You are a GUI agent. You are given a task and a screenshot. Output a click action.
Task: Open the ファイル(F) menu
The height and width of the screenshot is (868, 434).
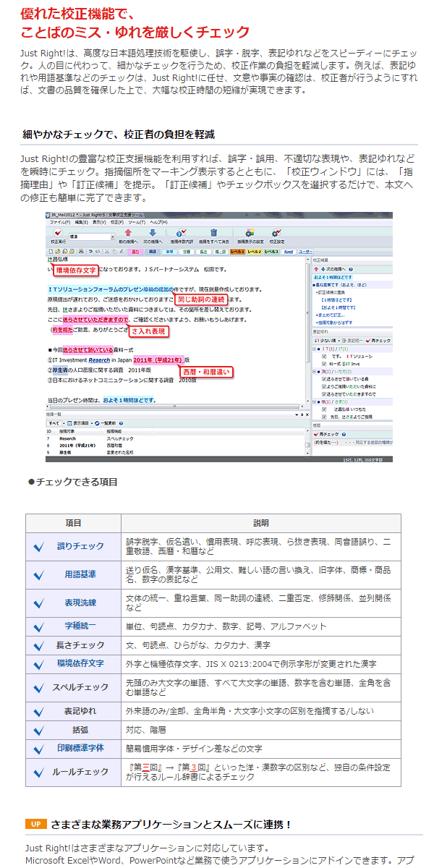coord(60,222)
